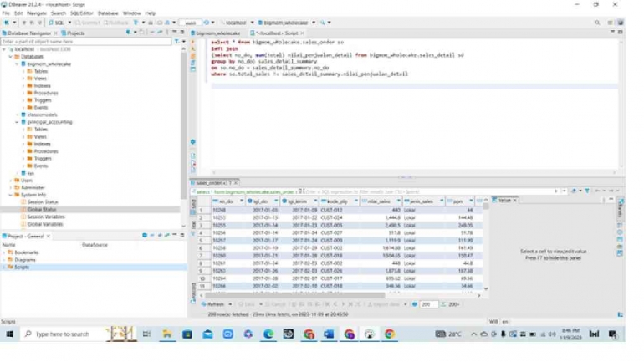The height and width of the screenshot is (362, 644).
Task: Click the last Chrome icon in taskbar
Action: tap(390, 334)
